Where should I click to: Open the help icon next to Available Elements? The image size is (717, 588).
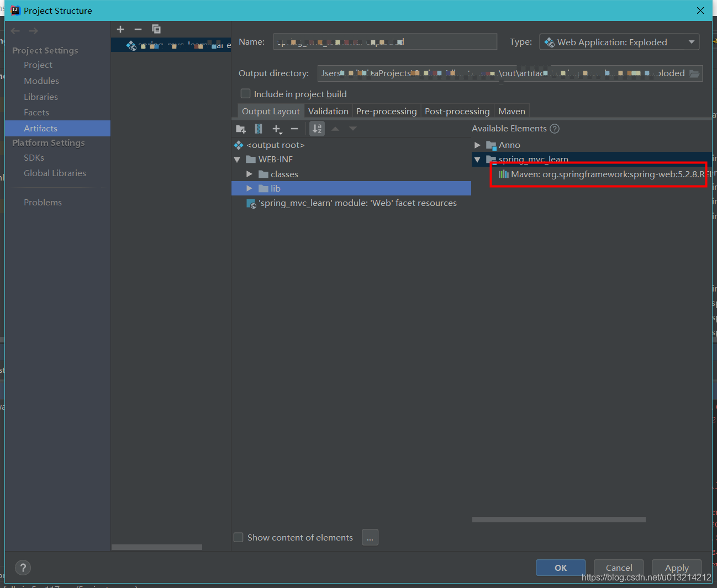tap(555, 128)
